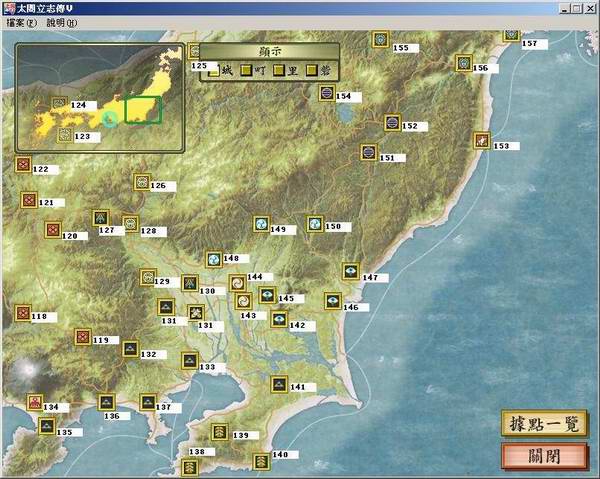Screen dimensions: 600x479
Task: Click the 據點一覽 button
Action: 544,423
